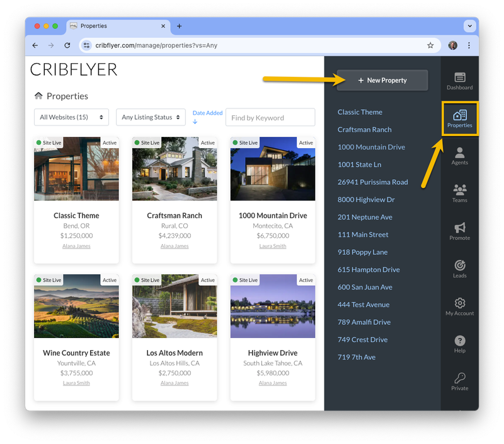Open a new browser tab

(x=180, y=26)
